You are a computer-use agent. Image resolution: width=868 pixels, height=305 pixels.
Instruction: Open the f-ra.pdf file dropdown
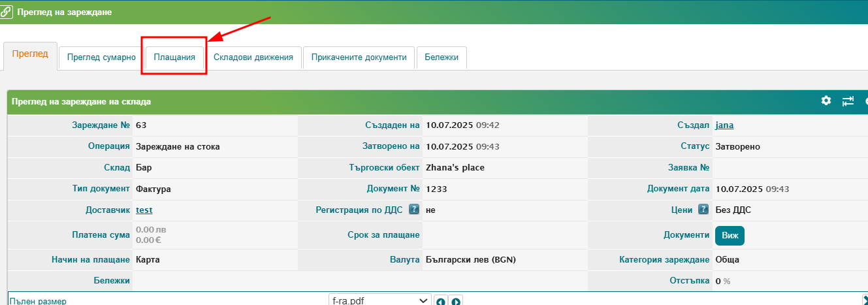(x=379, y=301)
